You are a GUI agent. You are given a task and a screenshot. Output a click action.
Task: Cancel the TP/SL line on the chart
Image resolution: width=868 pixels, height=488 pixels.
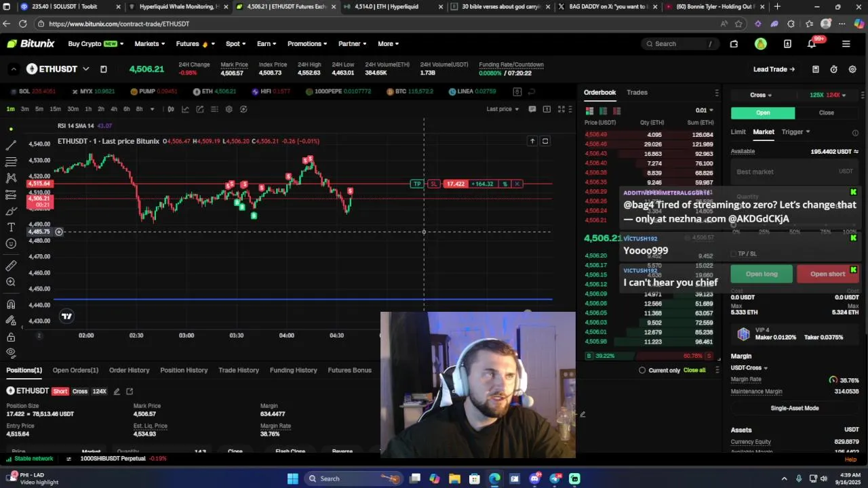coord(517,184)
